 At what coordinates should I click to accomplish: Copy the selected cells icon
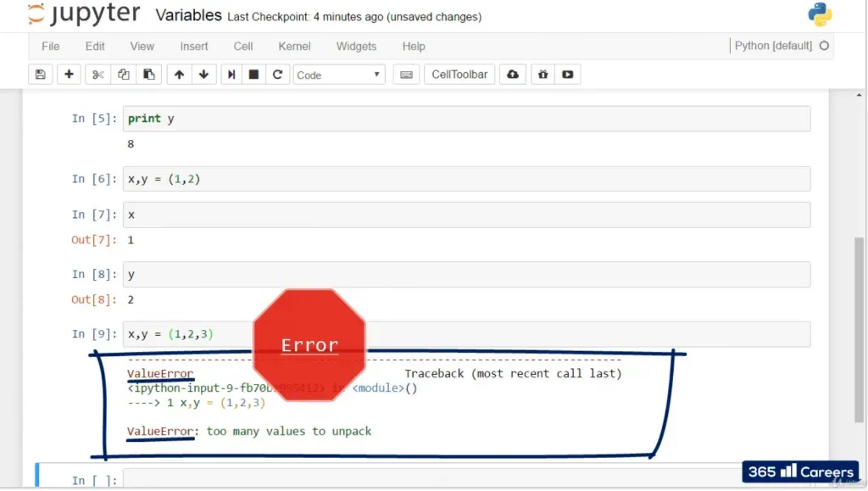point(124,75)
